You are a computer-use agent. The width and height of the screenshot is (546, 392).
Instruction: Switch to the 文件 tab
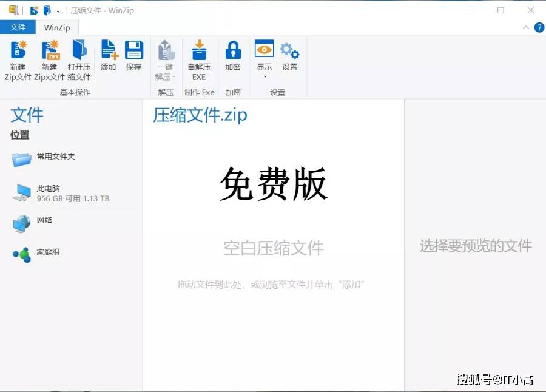coord(18,27)
